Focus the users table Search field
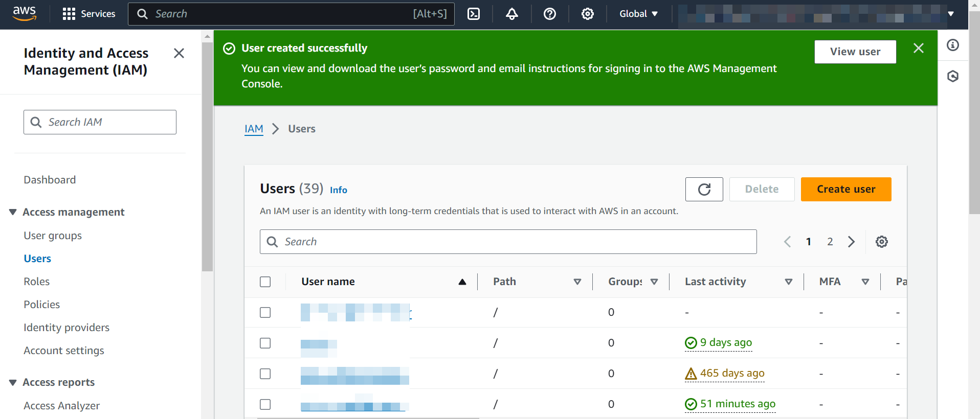The height and width of the screenshot is (419, 980). click(x=508, y=242)
